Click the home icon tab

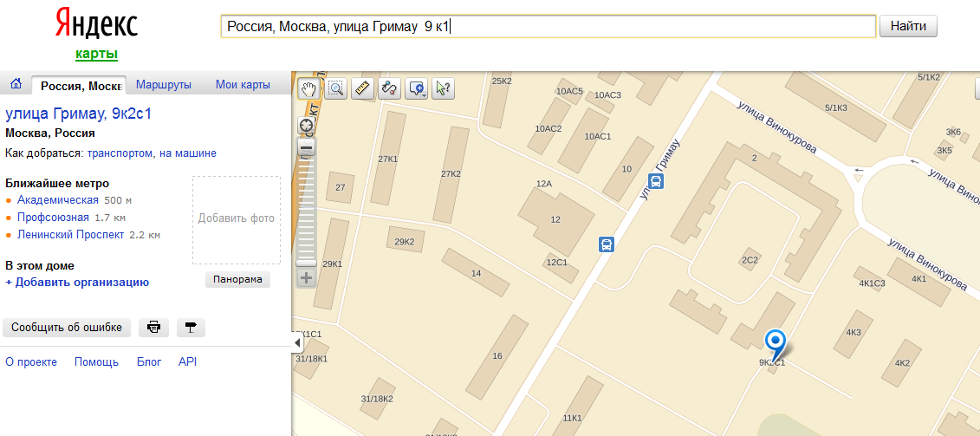(16, 84)
